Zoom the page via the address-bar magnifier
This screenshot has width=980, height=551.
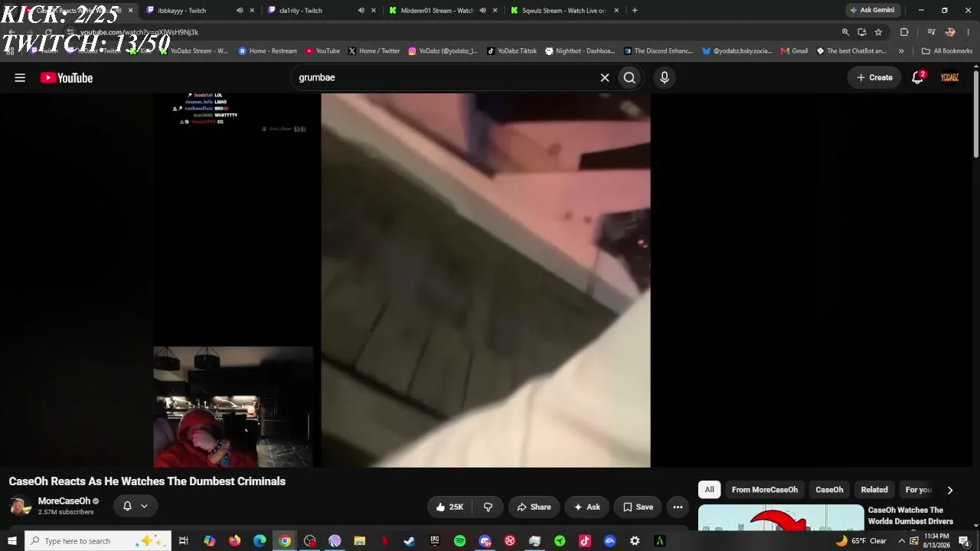pos(845,32)
